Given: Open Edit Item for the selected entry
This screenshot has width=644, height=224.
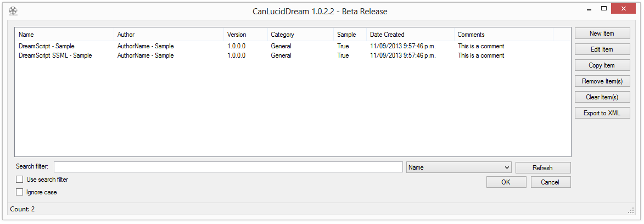Looking at the screenshot, I should 602,49.
